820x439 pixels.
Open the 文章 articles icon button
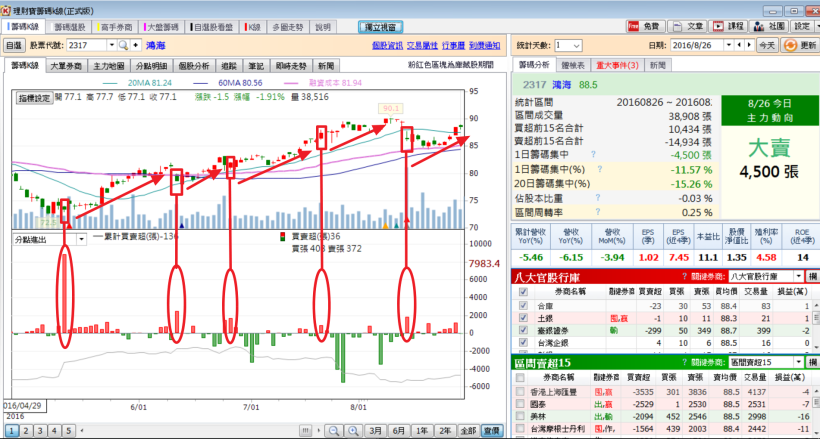pos(688,26)
